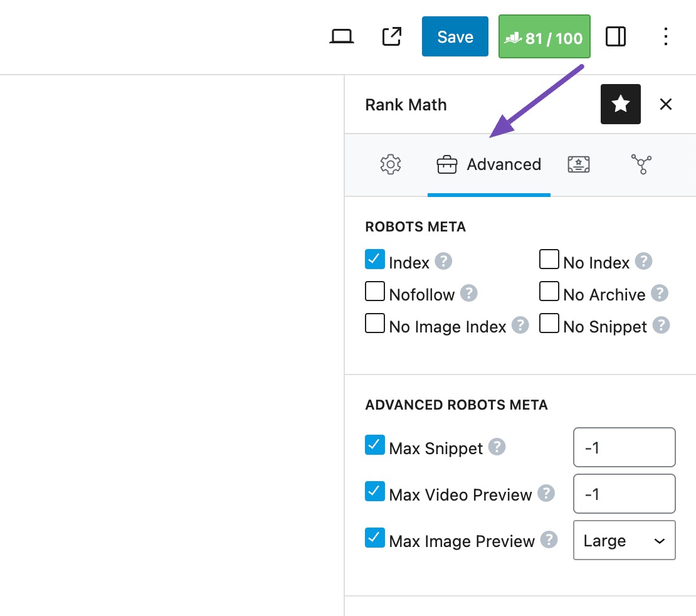Enable the Nofollow checkbox
The width and height of the screenshot is (696, 616).
pyautogui.click(x=374, y=291)
